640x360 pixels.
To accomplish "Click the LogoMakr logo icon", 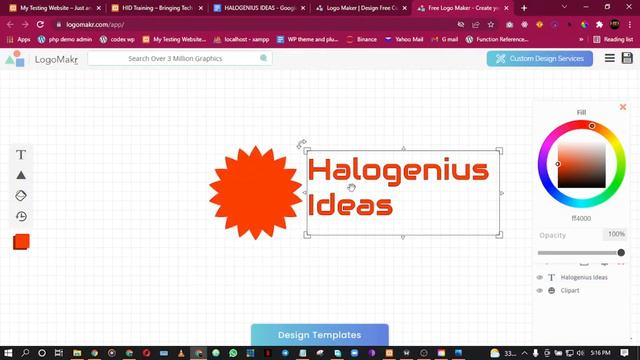I will [x=15, y=59].
